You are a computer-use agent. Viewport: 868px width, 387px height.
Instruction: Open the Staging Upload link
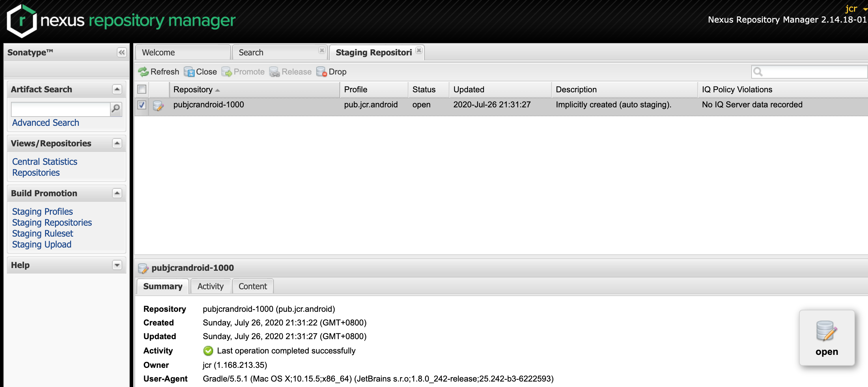click(x=42, y=244)
